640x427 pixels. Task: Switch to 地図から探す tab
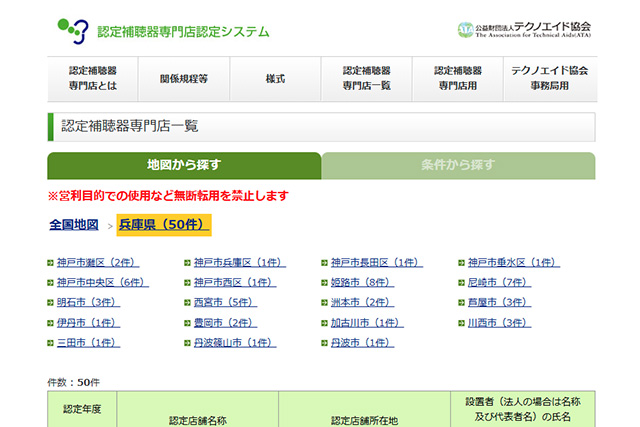click(x=184, y=165)
